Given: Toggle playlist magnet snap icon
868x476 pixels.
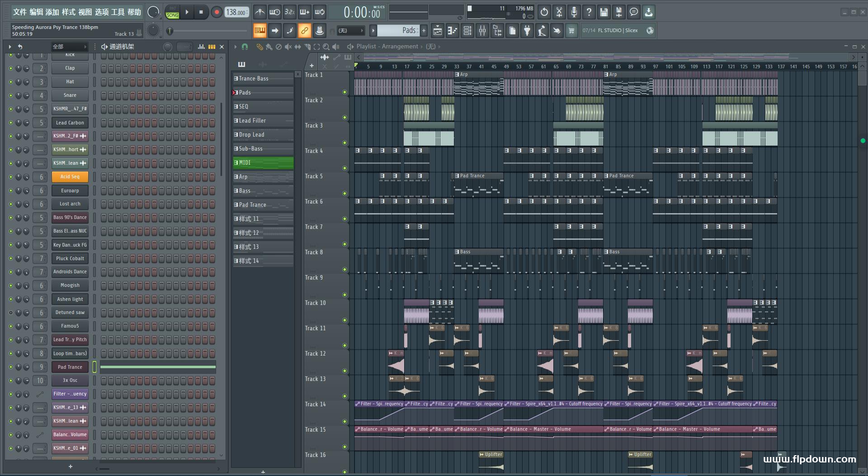Looking at the screenshot, I should click(245, 47).
